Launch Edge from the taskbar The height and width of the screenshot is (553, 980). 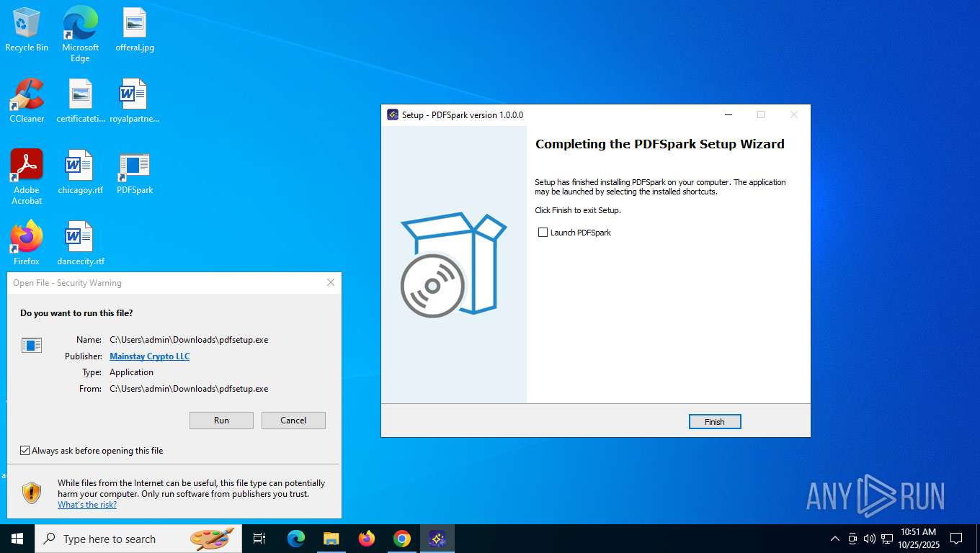click(296, 539)
